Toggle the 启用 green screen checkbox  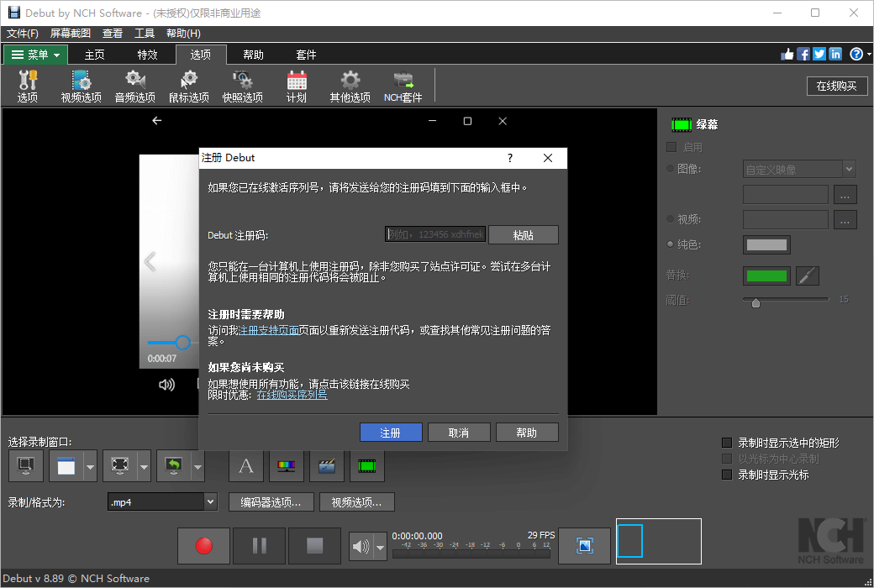coord(671,147)
